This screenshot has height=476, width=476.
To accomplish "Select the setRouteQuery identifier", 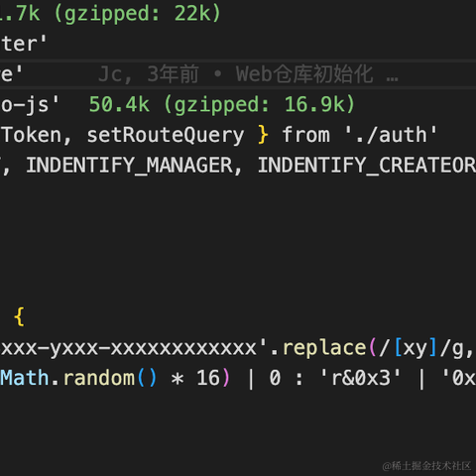I will point(166,135).
